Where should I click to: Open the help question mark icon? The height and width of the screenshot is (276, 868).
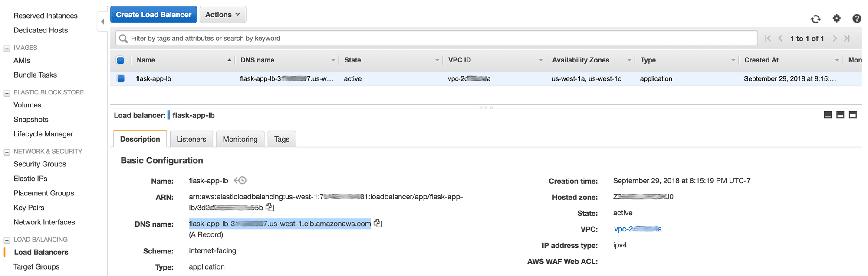857,19
